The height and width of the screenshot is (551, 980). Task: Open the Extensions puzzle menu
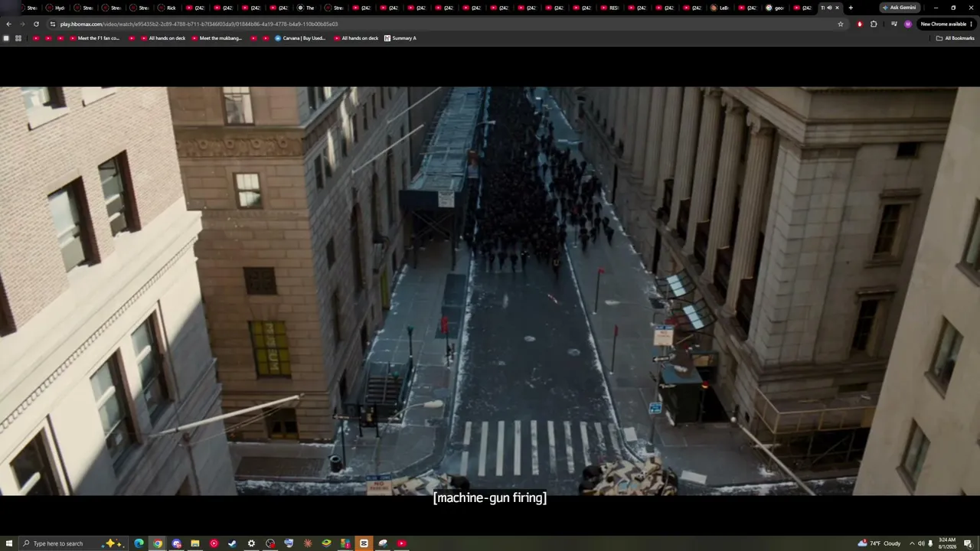[x=874, y=24]
